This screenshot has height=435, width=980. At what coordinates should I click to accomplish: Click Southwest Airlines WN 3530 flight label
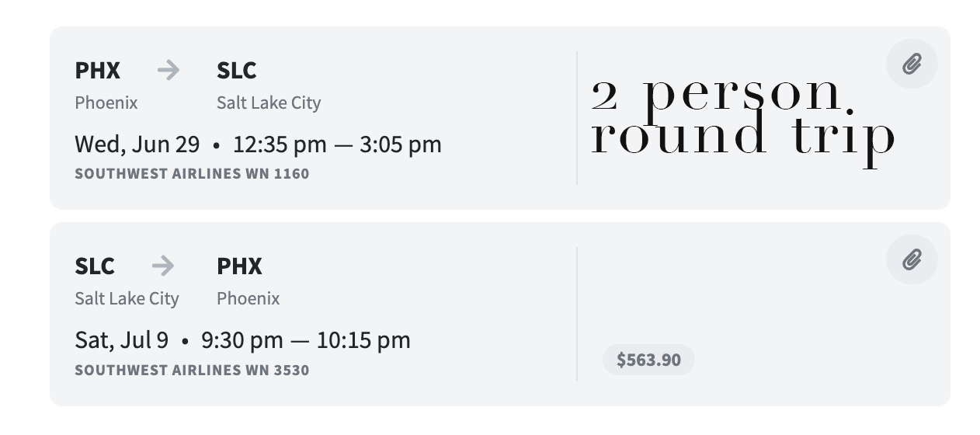point(192,370)
